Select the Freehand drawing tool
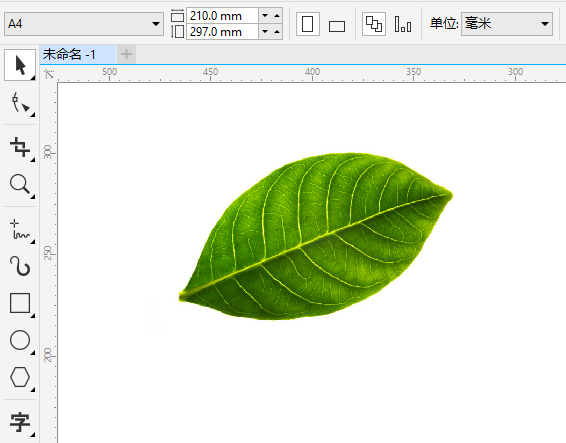The image size is (566, 443). [x=20, y=229]
